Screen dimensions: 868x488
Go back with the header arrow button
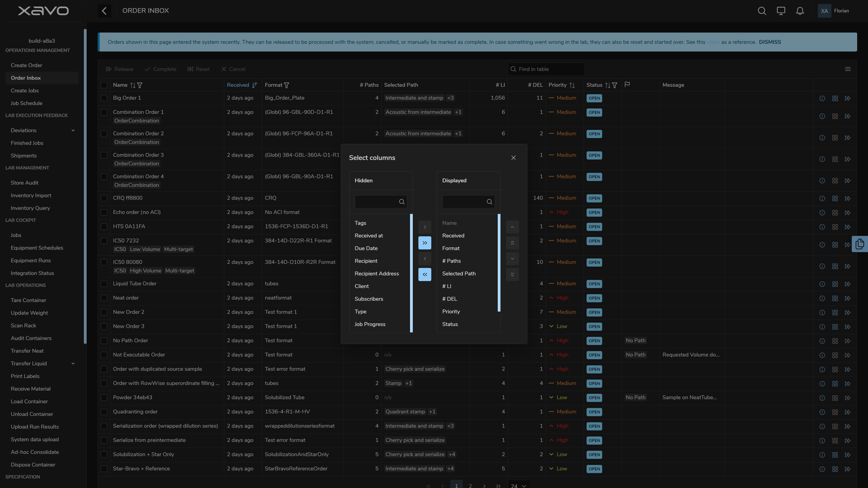click(x=104, y=11)
